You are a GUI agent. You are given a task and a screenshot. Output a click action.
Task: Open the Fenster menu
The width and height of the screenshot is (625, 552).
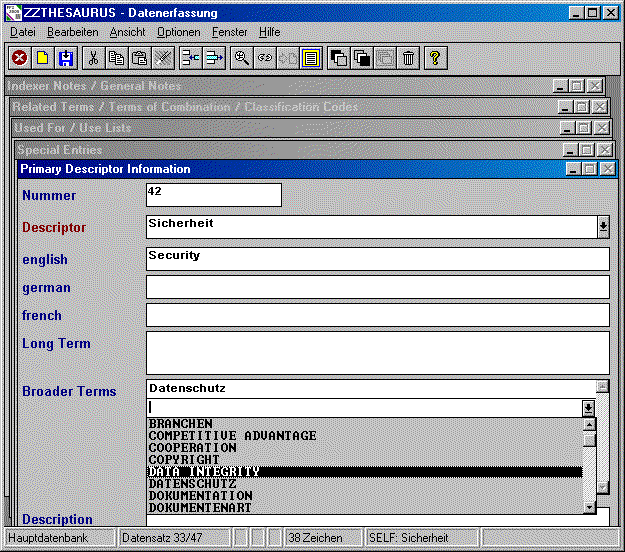point(229,32)
